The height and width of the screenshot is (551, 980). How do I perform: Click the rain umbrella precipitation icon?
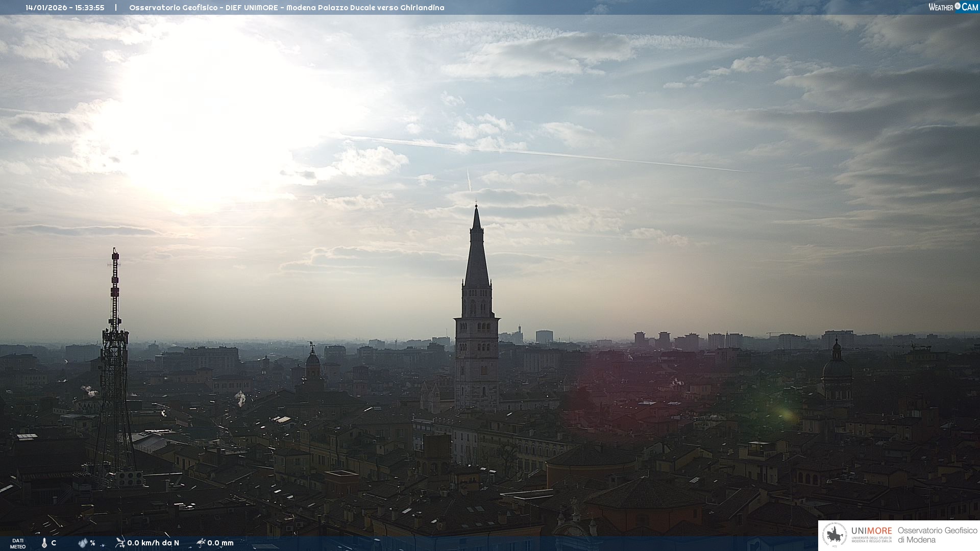coord(201,543)
